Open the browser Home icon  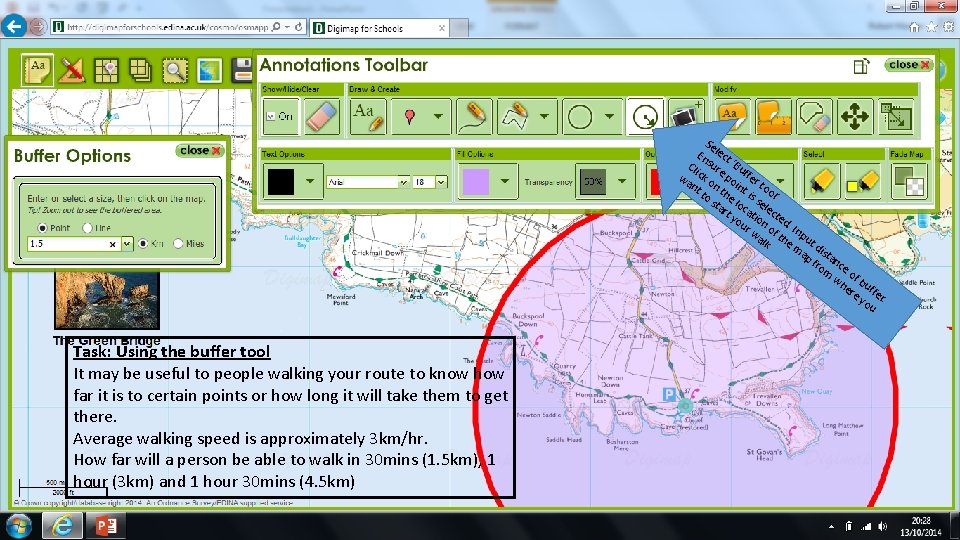point(914,27)
